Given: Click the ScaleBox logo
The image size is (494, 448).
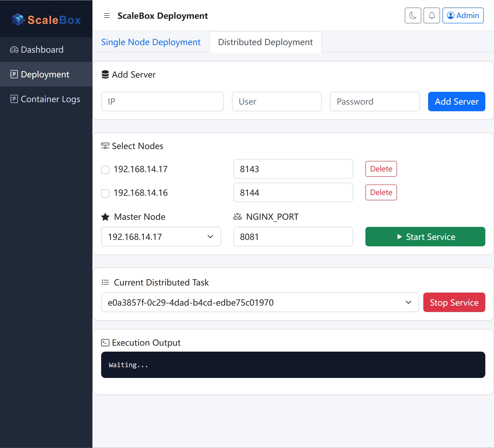Looking at the screenshot, I should click(46, 20).
